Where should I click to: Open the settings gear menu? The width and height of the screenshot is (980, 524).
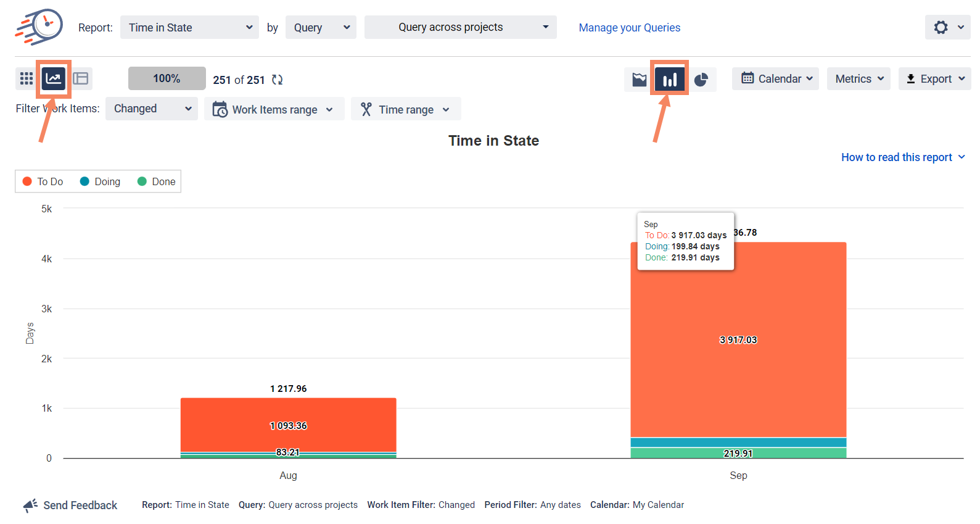pyautogui.click(x=947, y=27)
